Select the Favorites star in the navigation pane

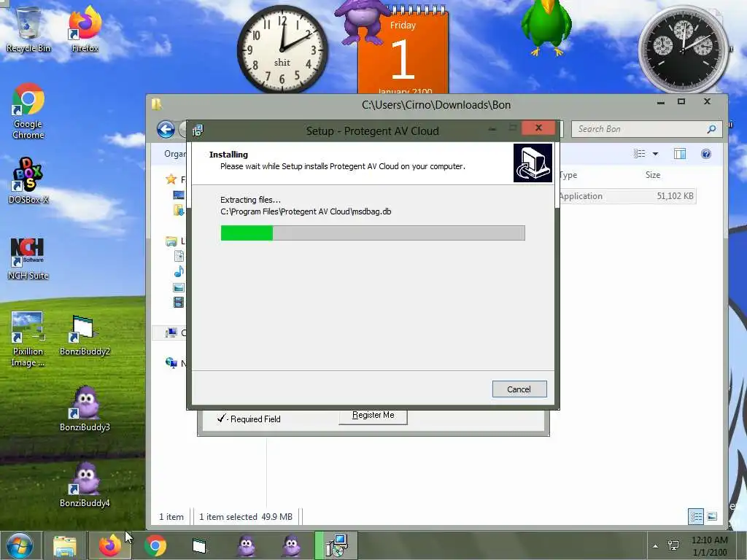coord(171,179)
